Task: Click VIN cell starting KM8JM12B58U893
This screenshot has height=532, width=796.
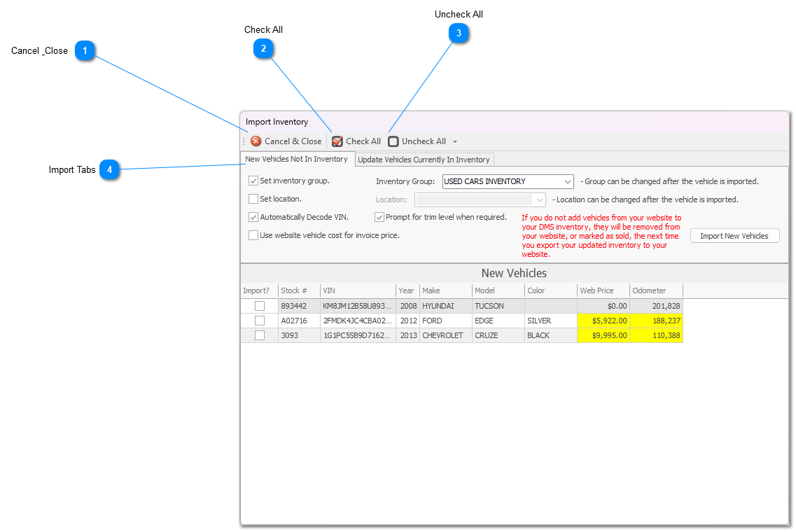Action: pos(358,306)
